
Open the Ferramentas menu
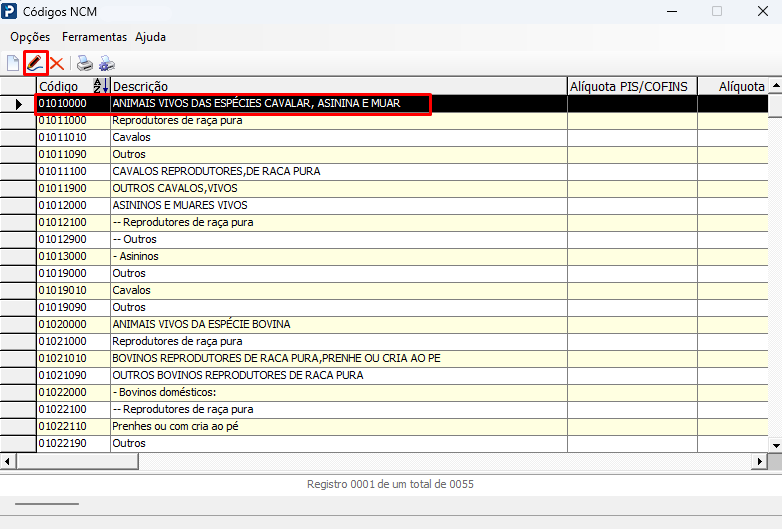(94, 37)
